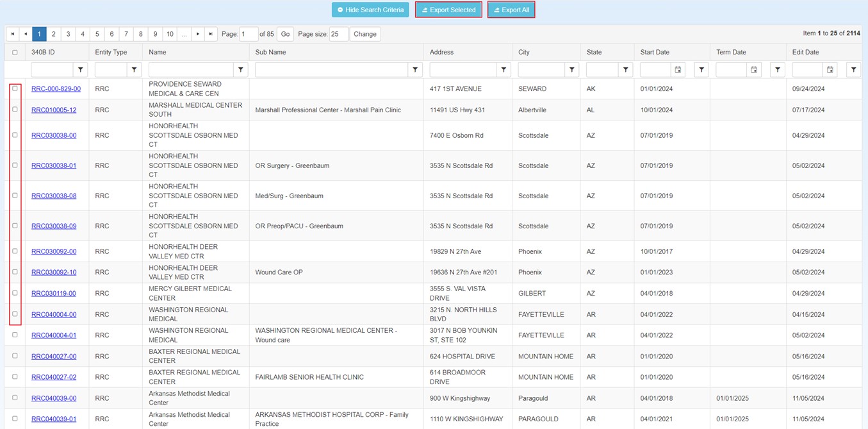This screenshot has width=868, height=429.
Task: Go to page 10
Action: point(170,34)
